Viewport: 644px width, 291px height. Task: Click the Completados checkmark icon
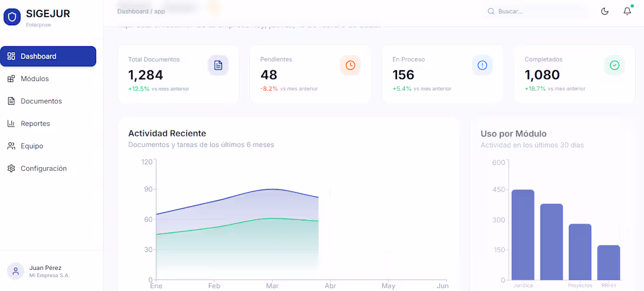pyautogui.click(x=614, y=66)
